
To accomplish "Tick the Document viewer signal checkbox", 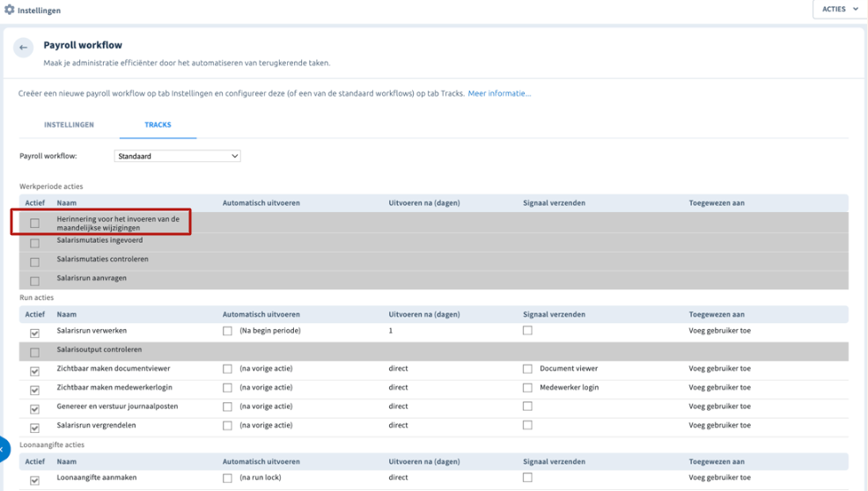I will [527, 369].
